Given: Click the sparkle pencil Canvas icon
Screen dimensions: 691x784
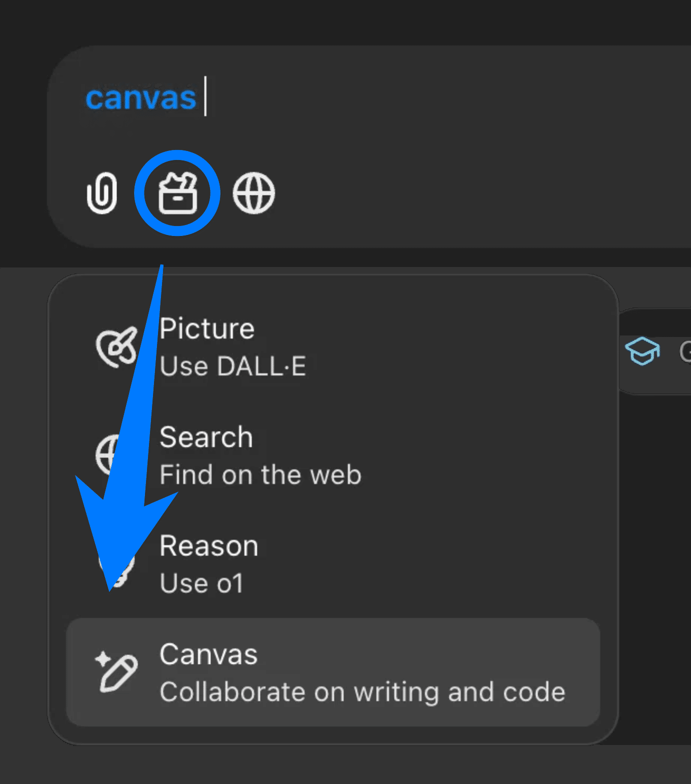Looking at the screenshot, I should pos(116,671).
